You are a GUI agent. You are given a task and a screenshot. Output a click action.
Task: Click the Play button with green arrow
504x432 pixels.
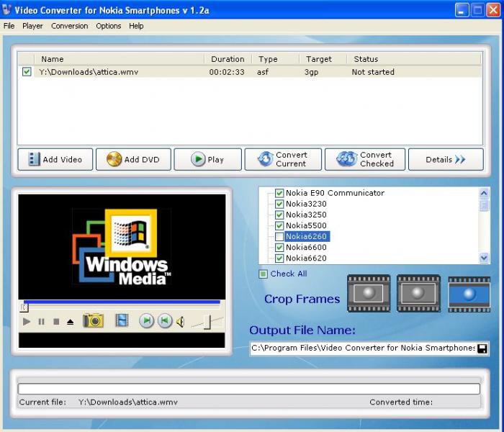point(207,159)
